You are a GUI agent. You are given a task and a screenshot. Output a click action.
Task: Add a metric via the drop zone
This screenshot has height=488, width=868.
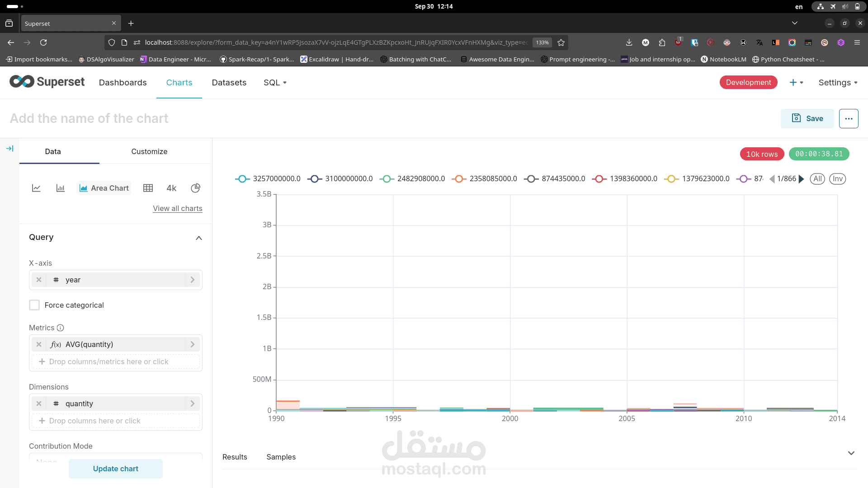[116, 361]
